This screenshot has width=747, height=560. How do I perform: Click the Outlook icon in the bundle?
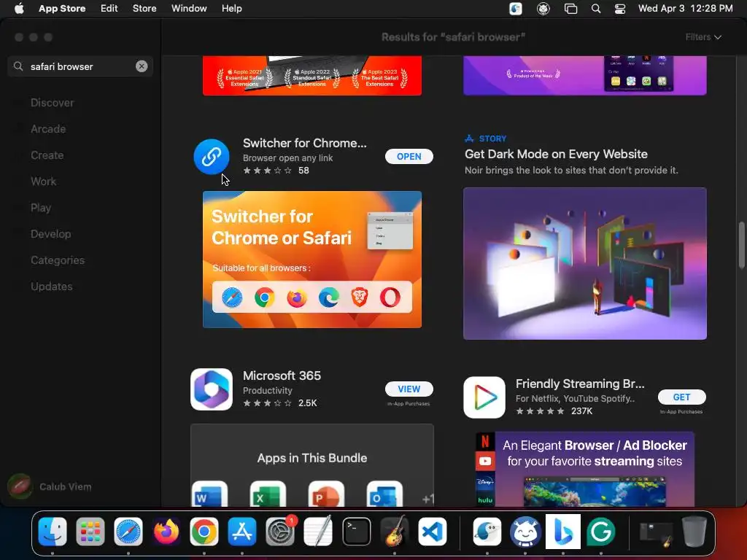384,494
